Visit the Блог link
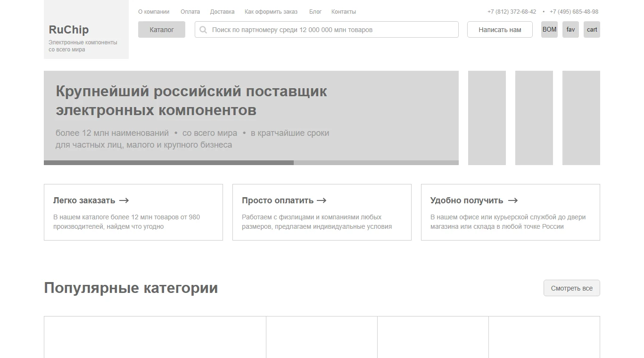The height and width of the screenshot is (358, 644). [315, 12]
